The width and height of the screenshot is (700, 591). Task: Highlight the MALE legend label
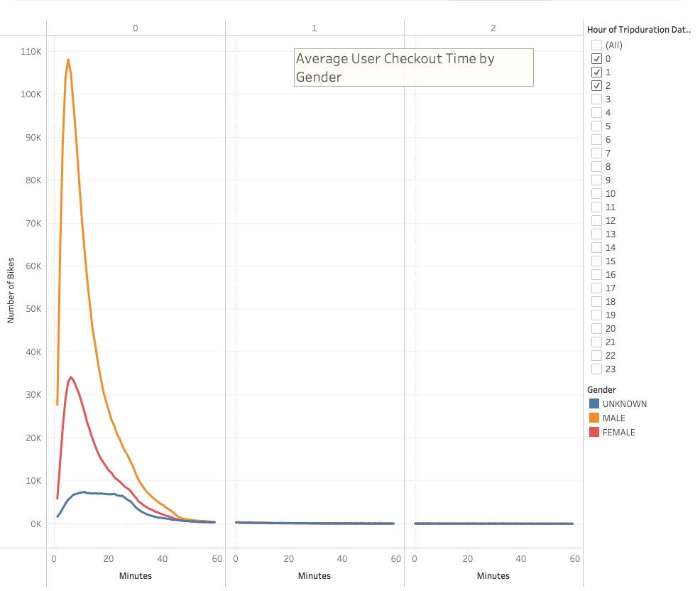[614, 418]
